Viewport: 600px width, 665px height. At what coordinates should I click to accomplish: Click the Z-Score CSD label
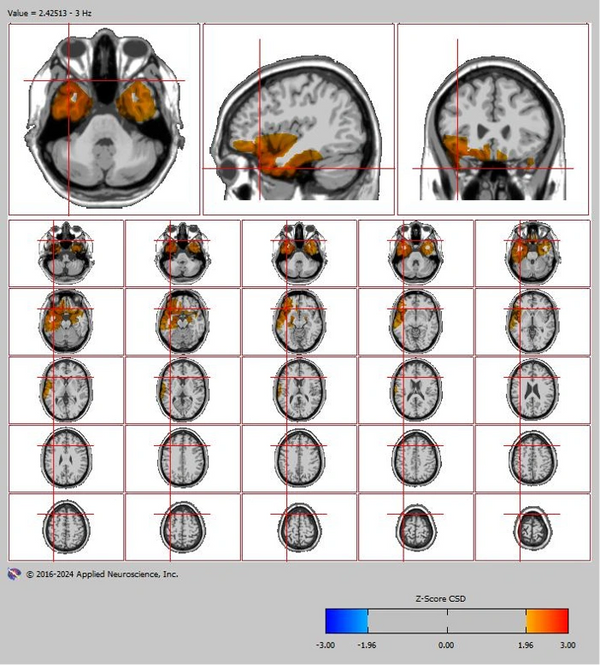point(447,598)
